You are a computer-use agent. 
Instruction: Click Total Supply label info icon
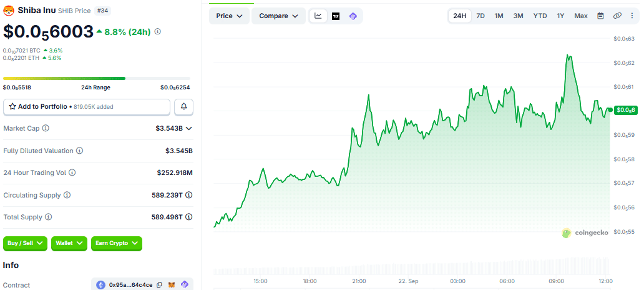pyautogui.click(x=49, y=217)
